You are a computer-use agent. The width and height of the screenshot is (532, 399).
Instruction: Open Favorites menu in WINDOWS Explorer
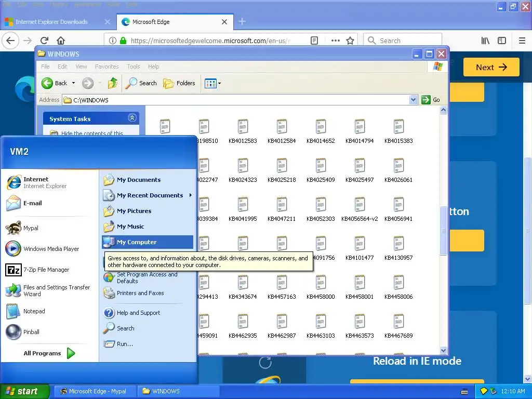click(x=107, y=66)
